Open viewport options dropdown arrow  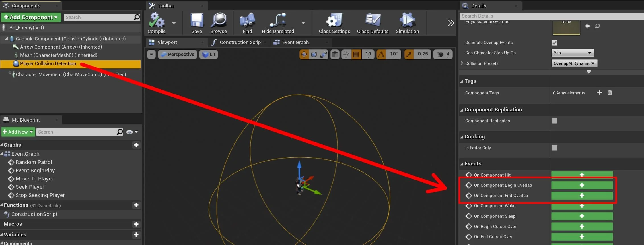[x=151, y=54]
